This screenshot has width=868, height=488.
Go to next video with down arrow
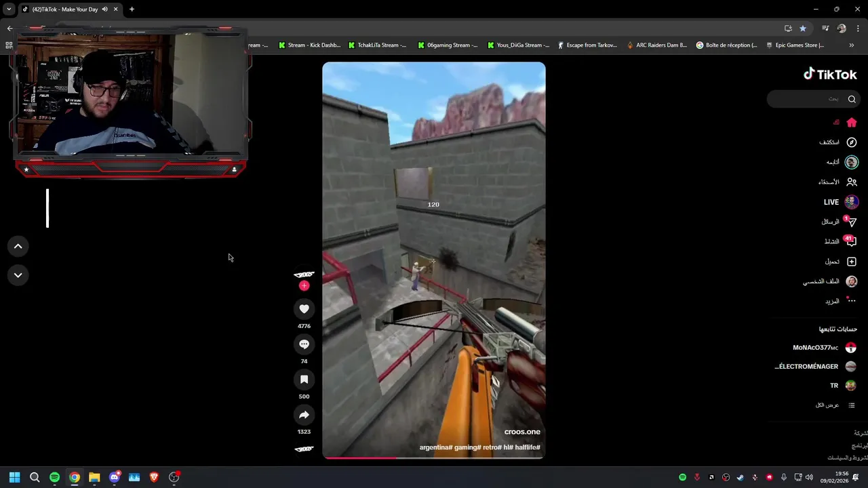(18, 275)
